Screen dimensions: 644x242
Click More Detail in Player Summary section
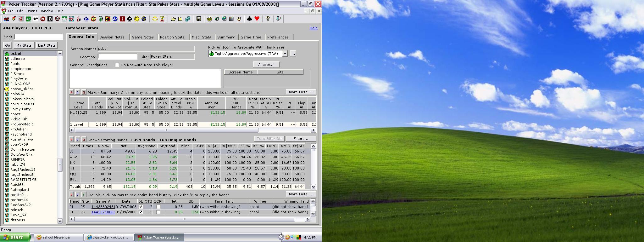[301, 92]
